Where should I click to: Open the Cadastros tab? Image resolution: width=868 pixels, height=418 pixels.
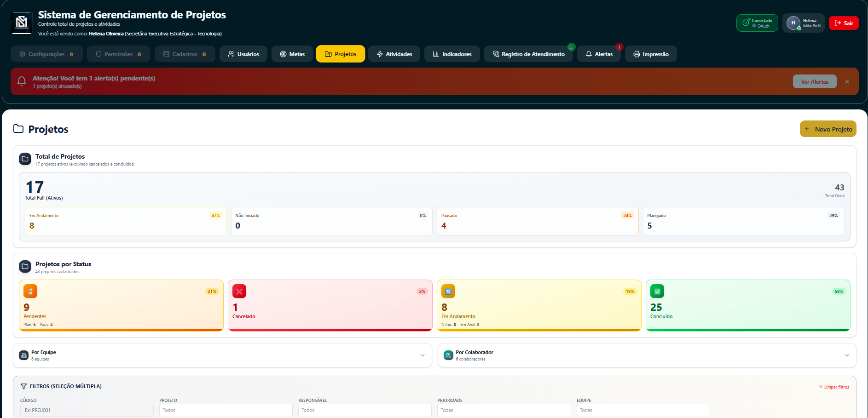[185, 54]
